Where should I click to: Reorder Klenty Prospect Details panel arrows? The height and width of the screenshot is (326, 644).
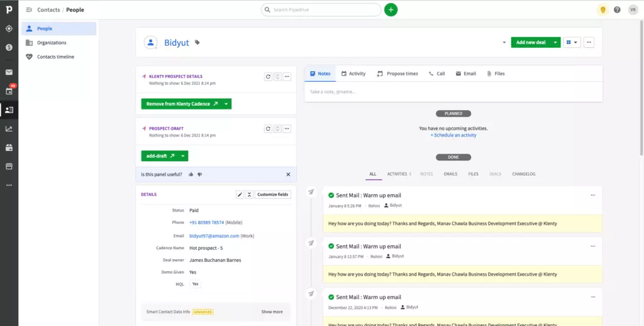coord(277,76)
